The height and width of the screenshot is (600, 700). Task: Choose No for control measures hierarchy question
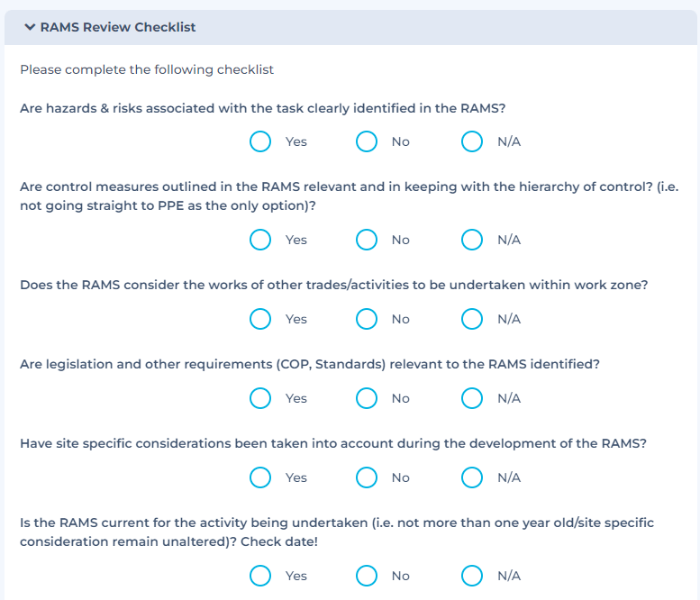point(367,240)
